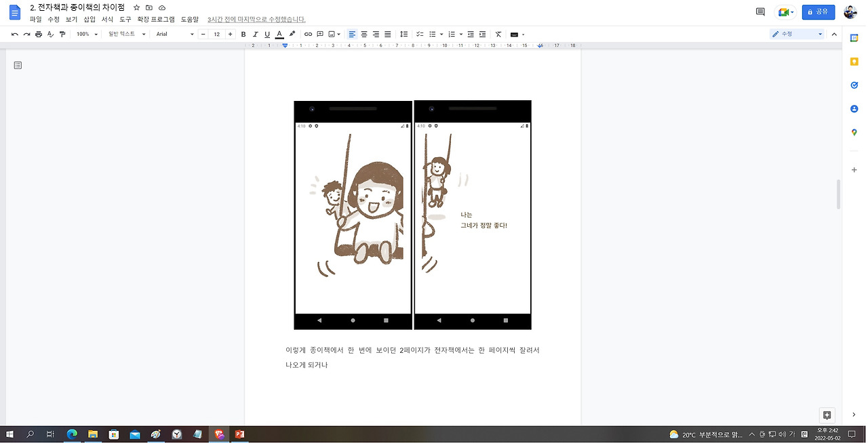
Task: Open the comment history icon
Action: pyautogui.click(x=760, y=12)
